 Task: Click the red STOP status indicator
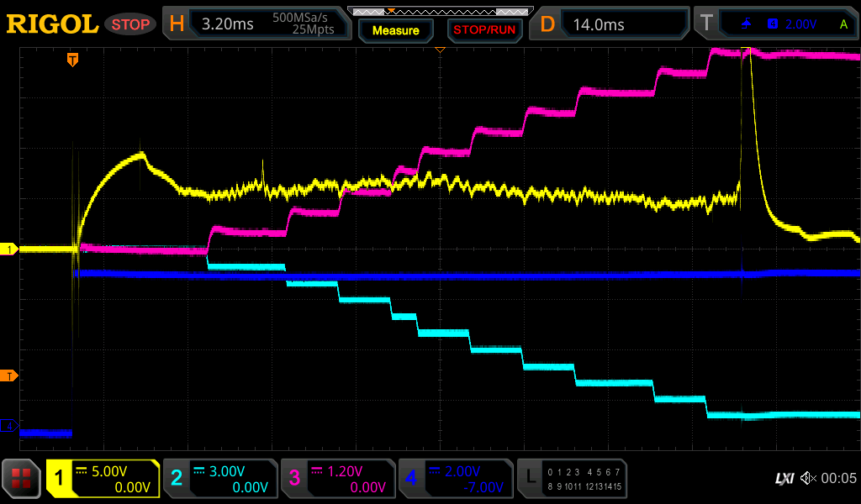(130, 24)
